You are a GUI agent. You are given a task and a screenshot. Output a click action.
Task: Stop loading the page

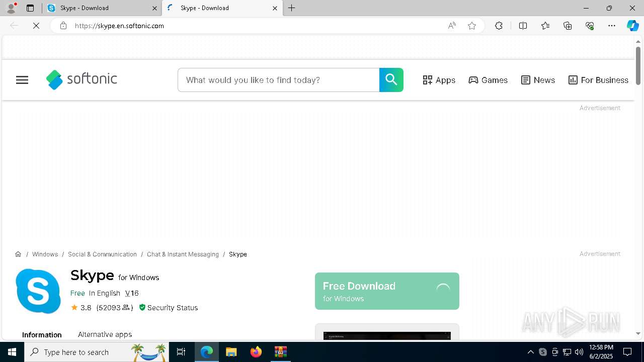point(36,26)
